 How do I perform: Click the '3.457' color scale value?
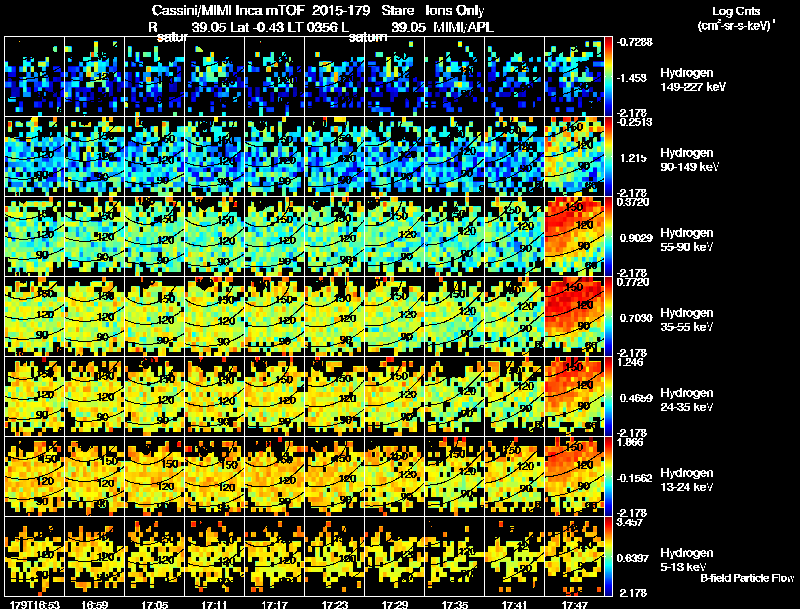630,522
